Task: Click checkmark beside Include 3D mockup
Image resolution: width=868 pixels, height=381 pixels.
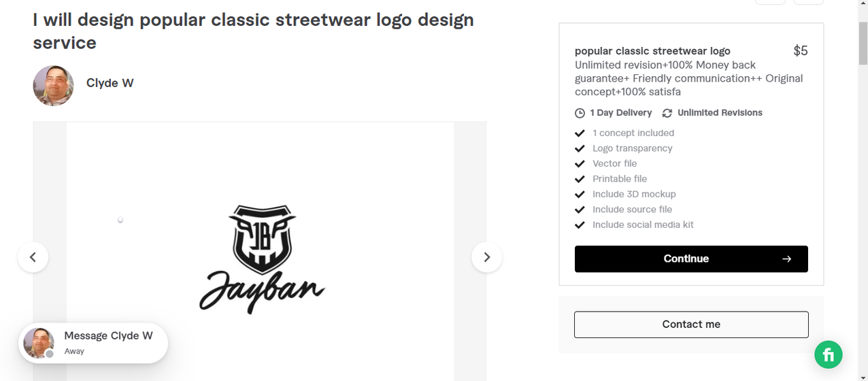Action: pyautogui.click(x=580, y=195)
